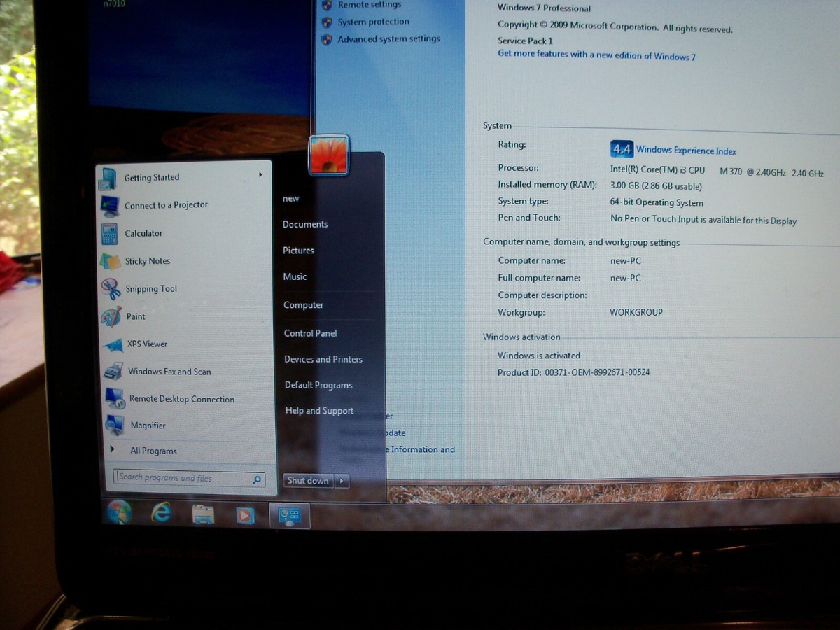Viewport: 840px width, 630px height.
Task: Click the search magnifying glass icon
Action: (x=257, y=480)
